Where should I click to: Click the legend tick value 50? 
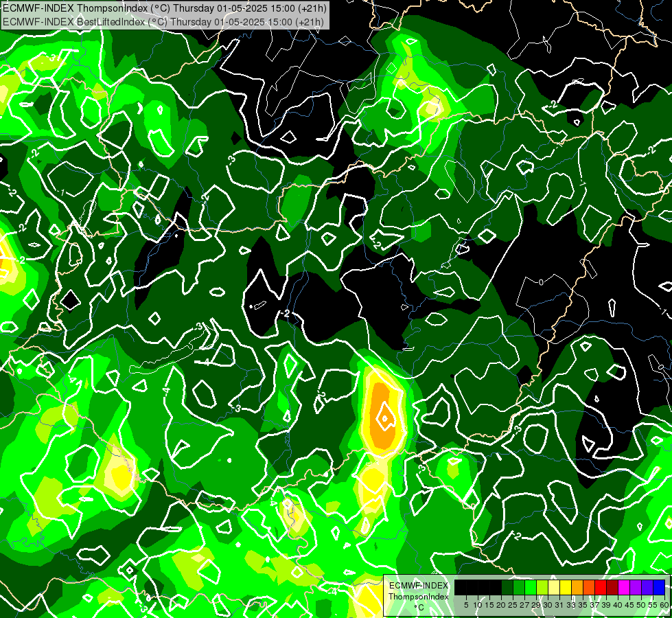click(642, 605)
